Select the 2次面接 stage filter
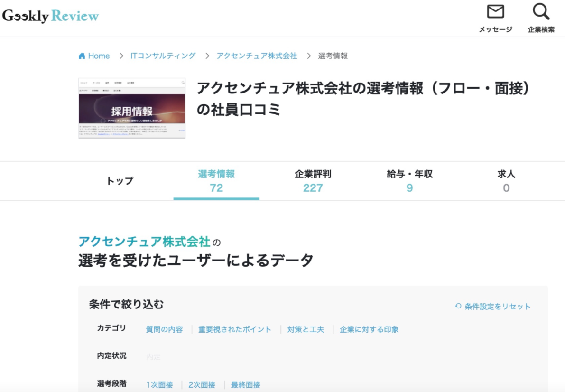Screen dimensions: 565x392 [202, 384]
